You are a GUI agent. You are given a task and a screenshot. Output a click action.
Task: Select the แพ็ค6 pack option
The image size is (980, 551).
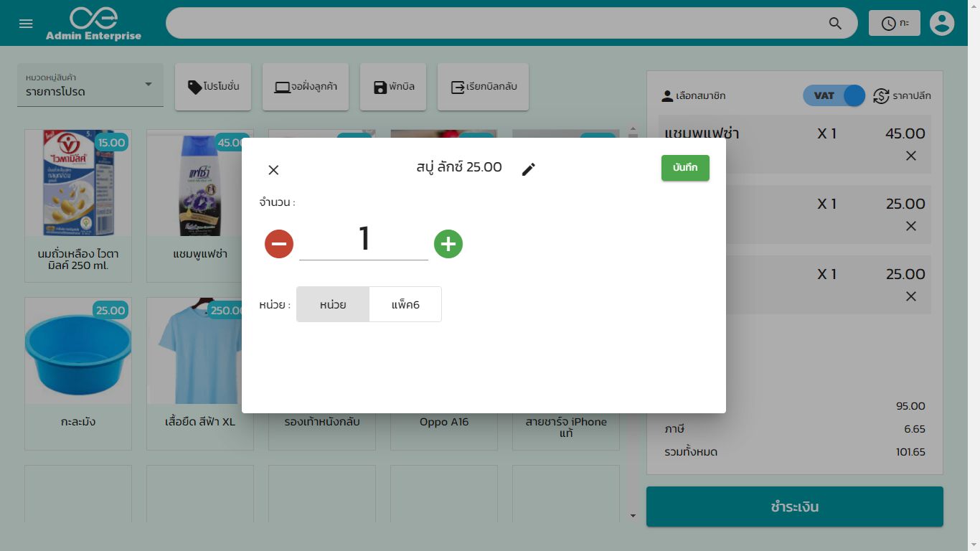405,304
